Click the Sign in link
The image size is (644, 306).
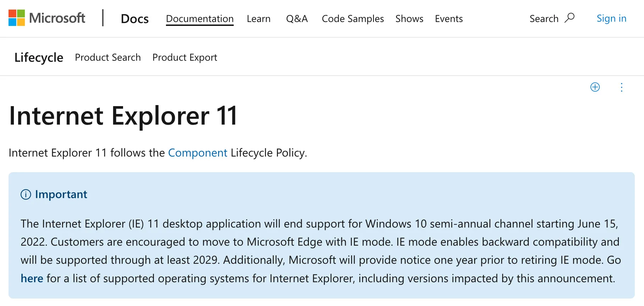611,18
